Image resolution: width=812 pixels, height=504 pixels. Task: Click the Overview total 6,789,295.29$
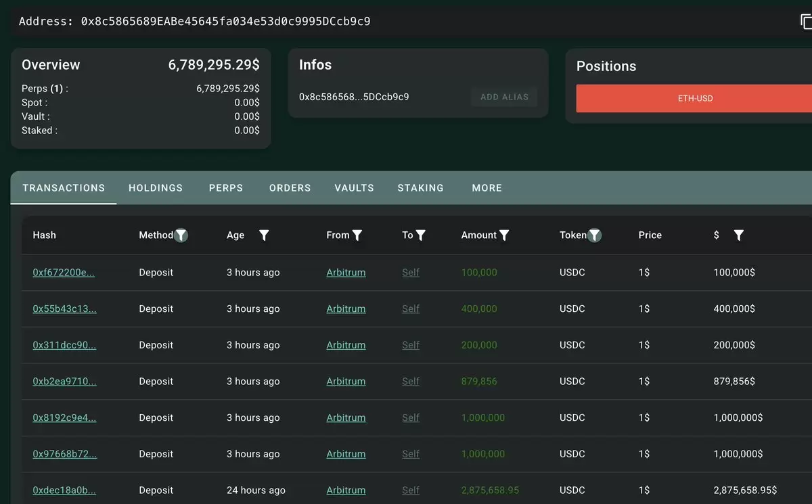pyautogui.click(x=214, y=65)
